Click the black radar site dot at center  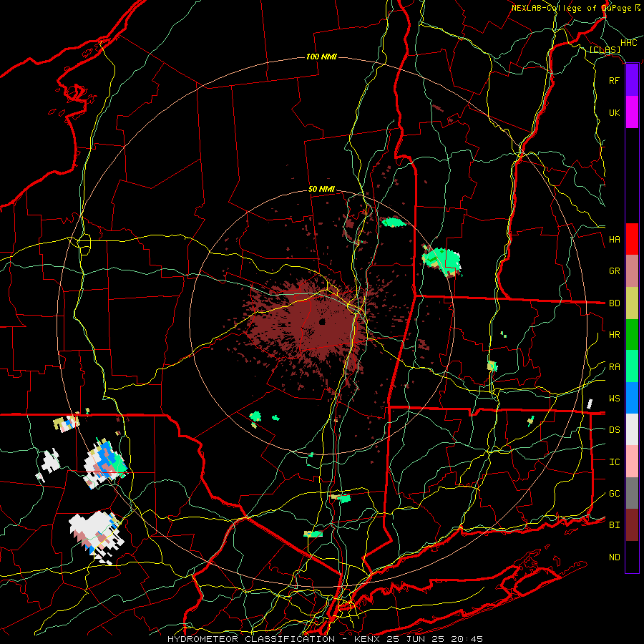click(323, 321)
